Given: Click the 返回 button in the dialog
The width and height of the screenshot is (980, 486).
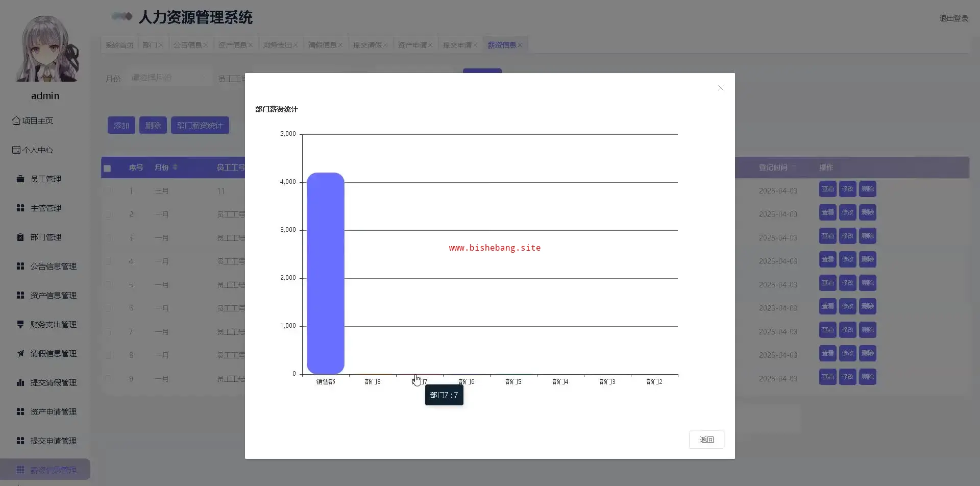Looking at the screenshot, I should coord(706,440).
